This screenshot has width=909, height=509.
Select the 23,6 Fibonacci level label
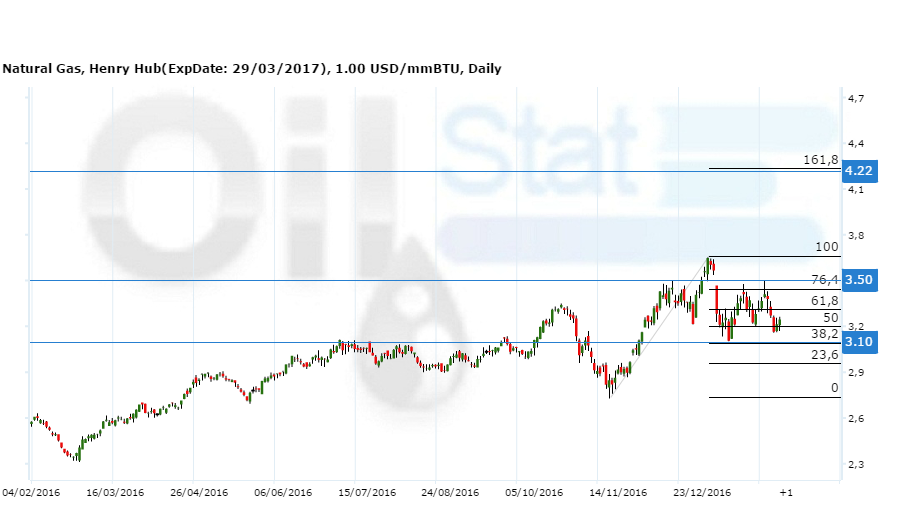tap(823, 354)
